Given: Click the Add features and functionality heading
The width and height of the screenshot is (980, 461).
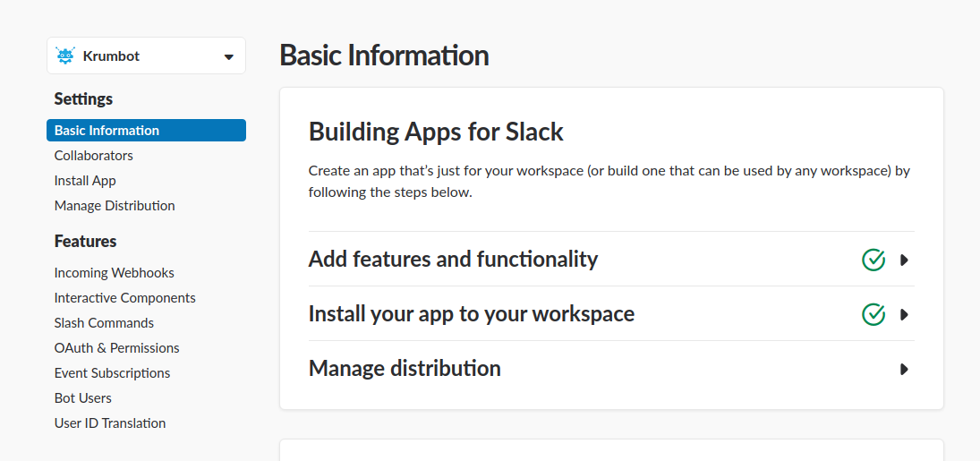Looking at the screenshot, I should pos(453,260).
